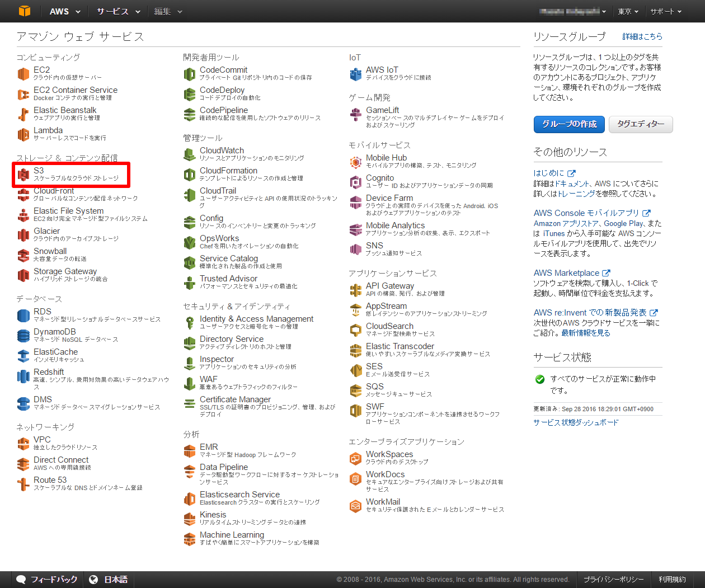The height and width of the screenshot is (588, 705).
Task: Open the Device Farm service link
Action: 389,198
